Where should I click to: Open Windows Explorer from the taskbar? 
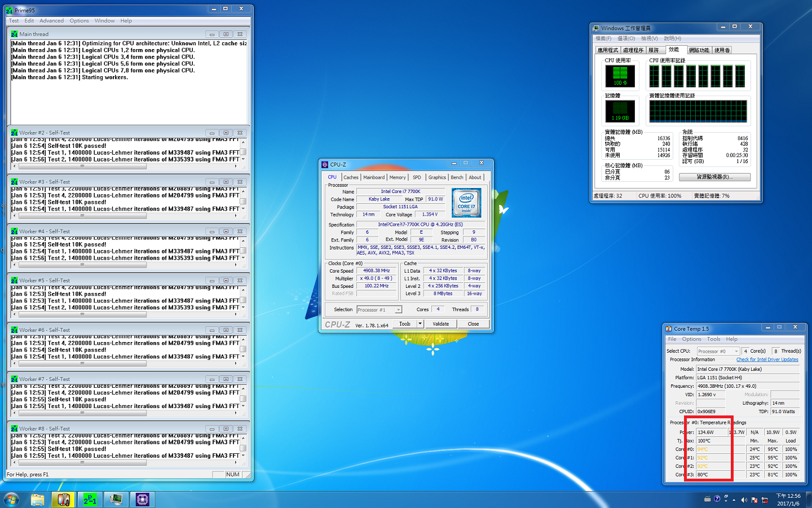[x=37, y=500]
